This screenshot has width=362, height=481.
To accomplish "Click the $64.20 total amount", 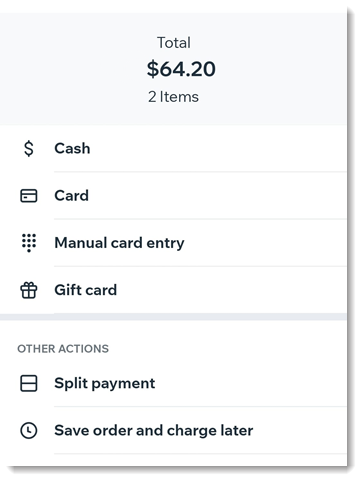I will 181,69.
